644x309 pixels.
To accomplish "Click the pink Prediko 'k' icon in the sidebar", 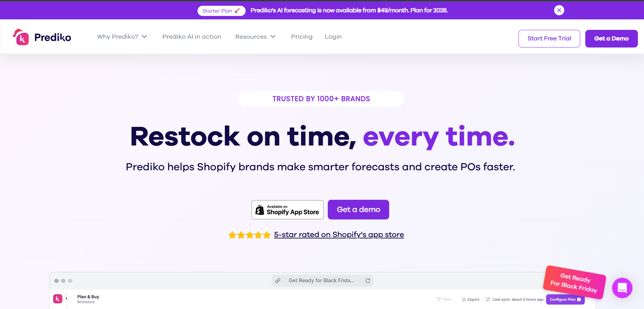I will pos(57,299).
